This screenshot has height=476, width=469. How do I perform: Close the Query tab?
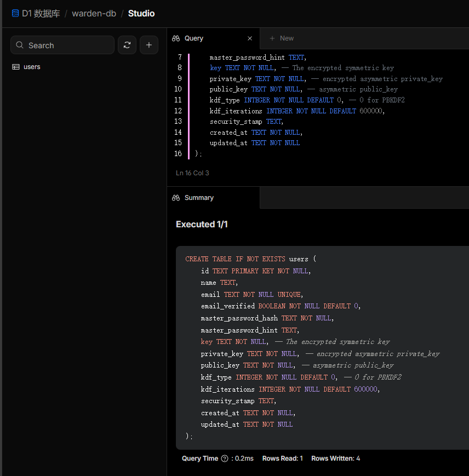coord(250,38)
